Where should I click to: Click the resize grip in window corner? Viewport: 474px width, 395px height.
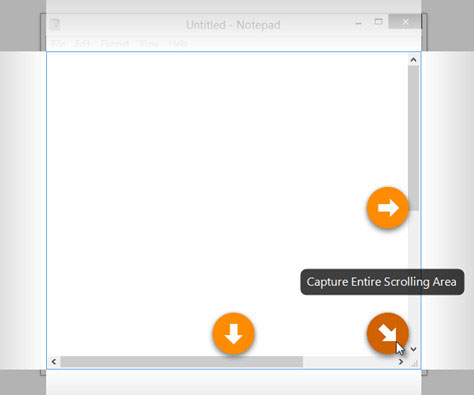click(x=414, y=363)
